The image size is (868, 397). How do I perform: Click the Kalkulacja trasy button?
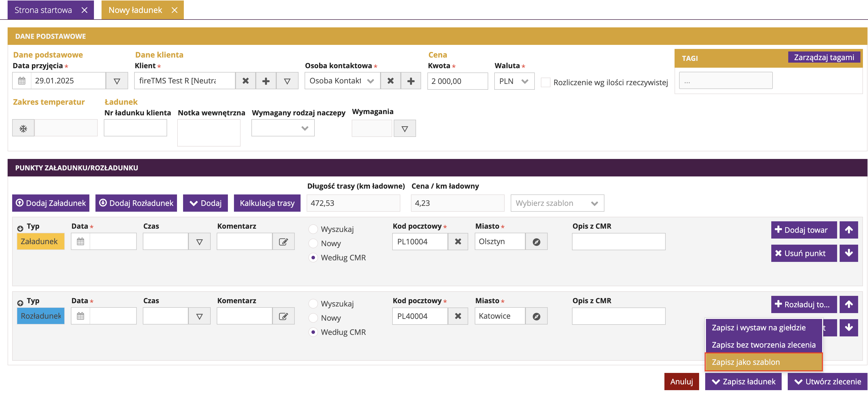267,203
